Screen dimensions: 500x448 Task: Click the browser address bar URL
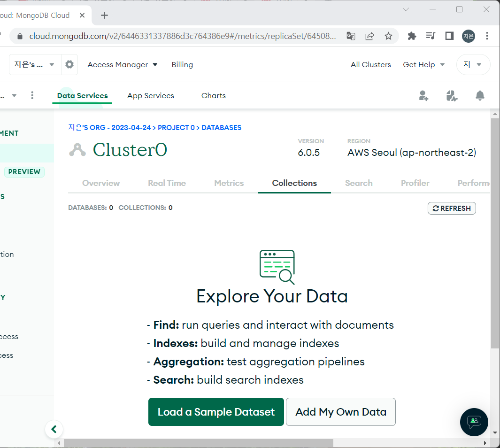click(x=183, y=36)
